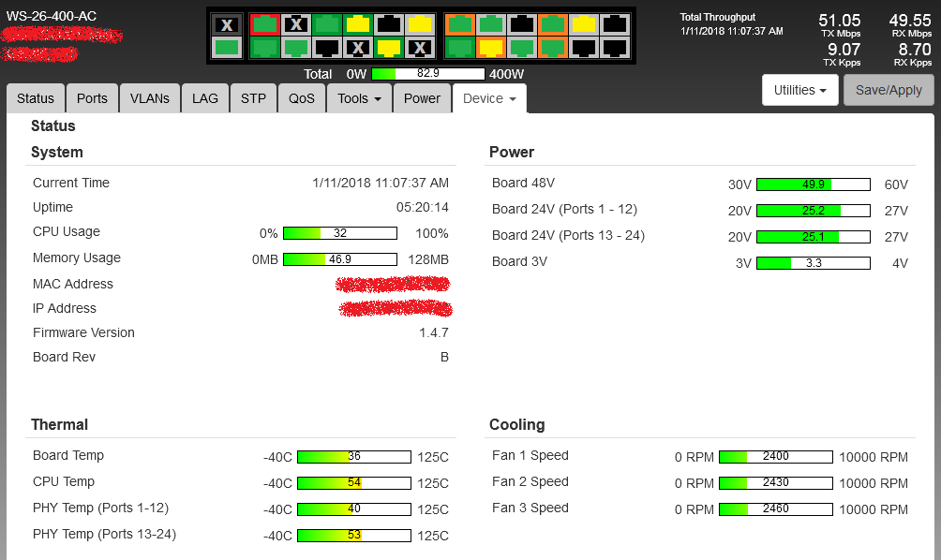Go to the QoS tab
Viewport: 941px width, 560px height.
pyautogui.click(x=302, y=98)
